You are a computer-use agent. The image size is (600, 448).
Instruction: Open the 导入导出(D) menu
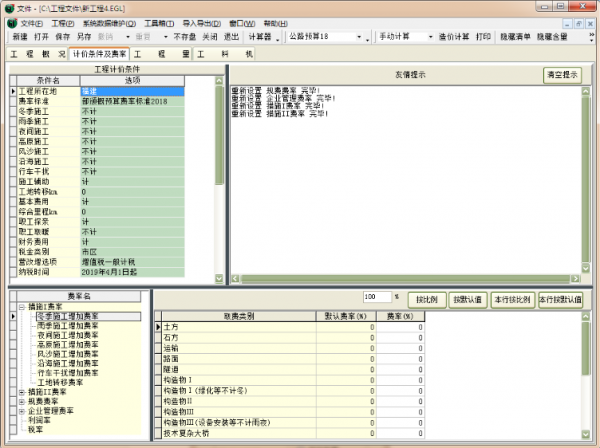point(202,24)
